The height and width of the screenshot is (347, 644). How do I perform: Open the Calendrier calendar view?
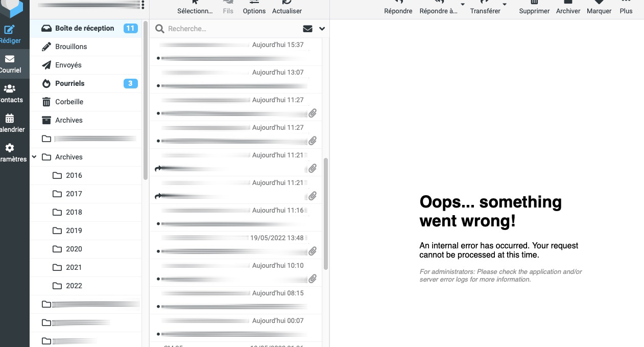pos(10,123)
